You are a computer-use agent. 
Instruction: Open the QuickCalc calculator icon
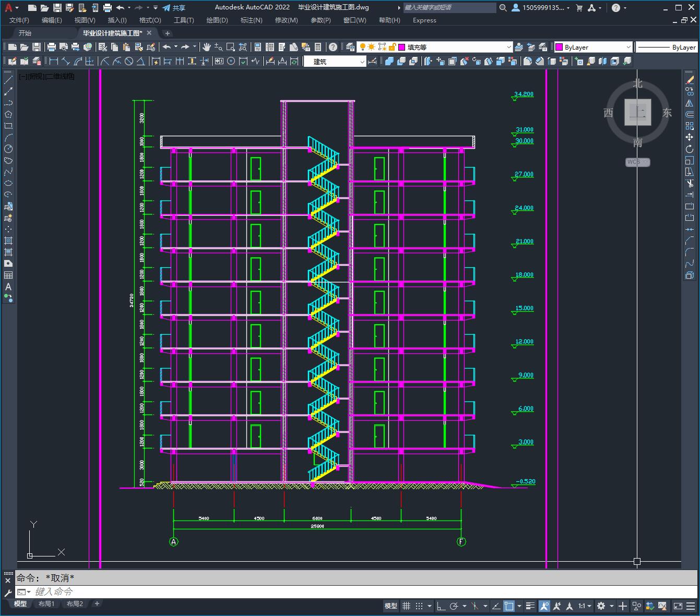pos(318,47)
